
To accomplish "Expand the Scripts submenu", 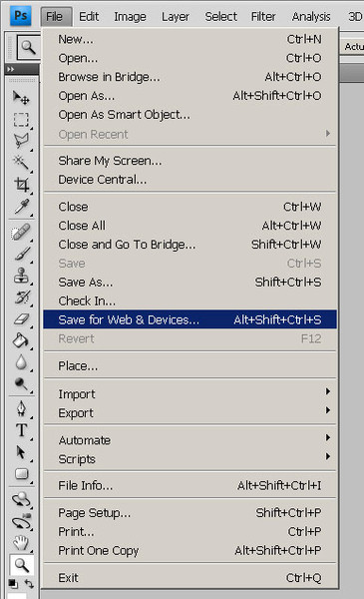I will (190, 459).
